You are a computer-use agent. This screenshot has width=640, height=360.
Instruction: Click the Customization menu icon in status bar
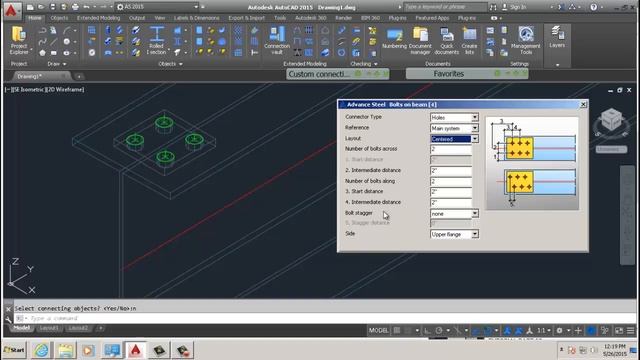631,330
